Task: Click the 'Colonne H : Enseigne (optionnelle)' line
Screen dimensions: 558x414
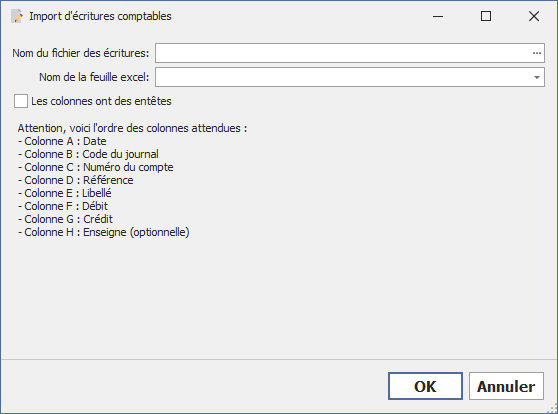Action: (x=104, y=232)
